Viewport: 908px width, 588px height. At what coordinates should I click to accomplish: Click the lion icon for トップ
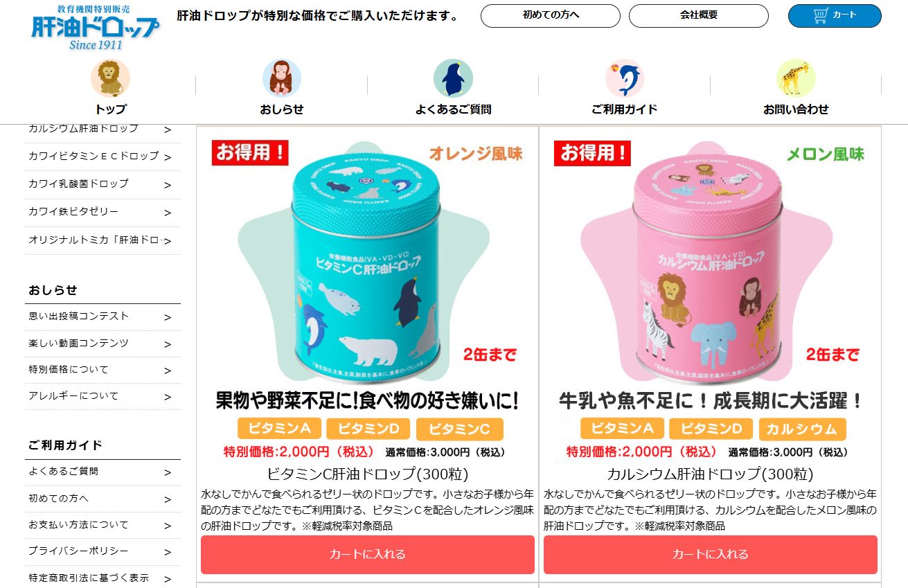point(110,78)
